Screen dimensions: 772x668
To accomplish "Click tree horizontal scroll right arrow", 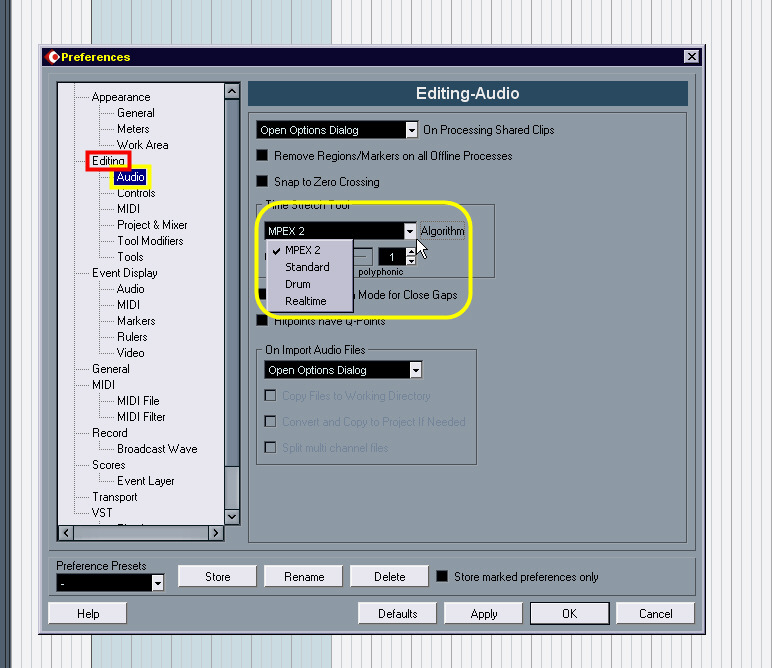I will (x=215, y=533).
